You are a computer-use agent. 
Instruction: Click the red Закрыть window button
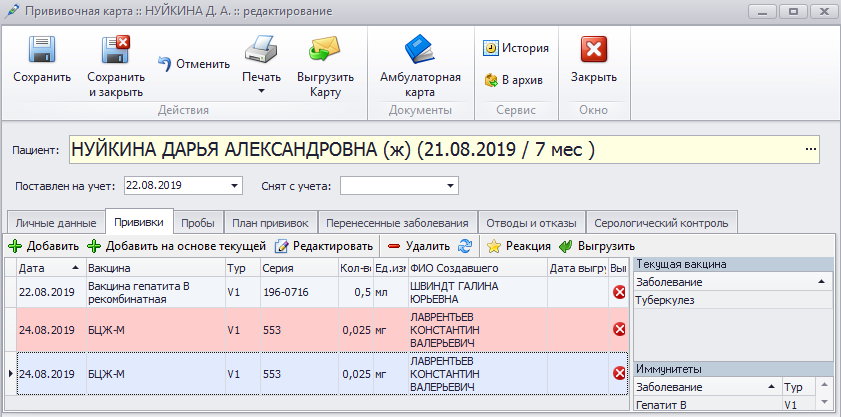594,51
